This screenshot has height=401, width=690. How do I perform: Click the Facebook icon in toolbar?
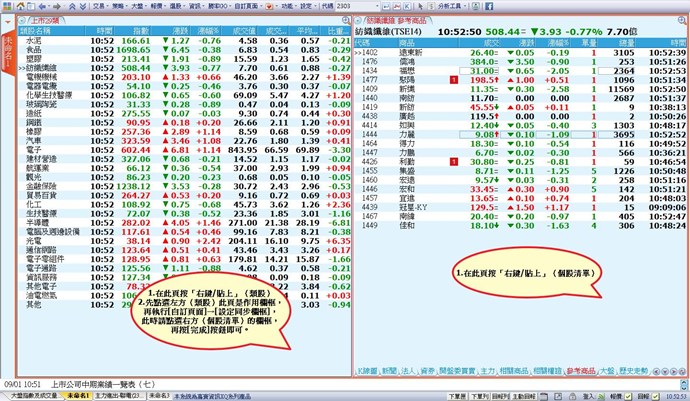tap(489, 6)
